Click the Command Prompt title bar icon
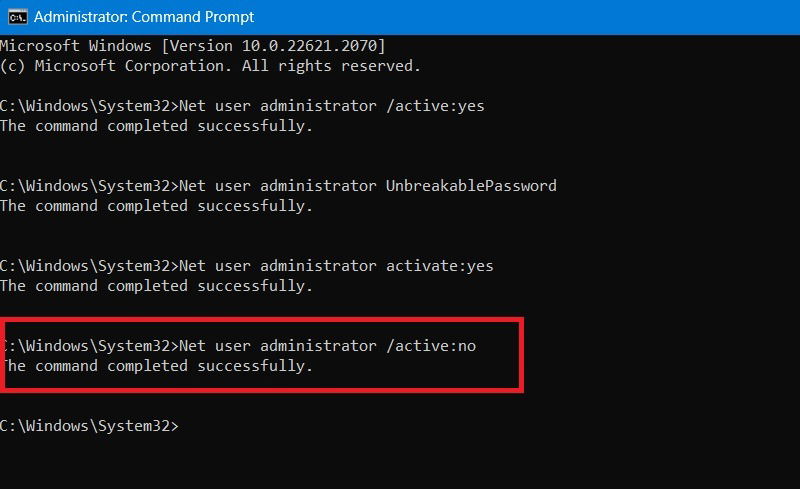Viewport: 800px width, 489px height. pos(17,17)
